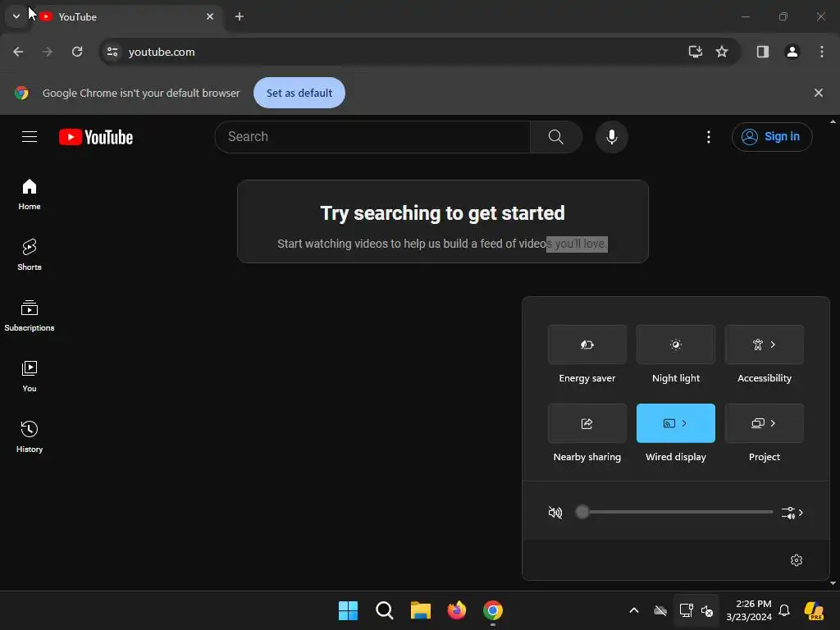Open the tab search dropdown

tap(16, 16)
